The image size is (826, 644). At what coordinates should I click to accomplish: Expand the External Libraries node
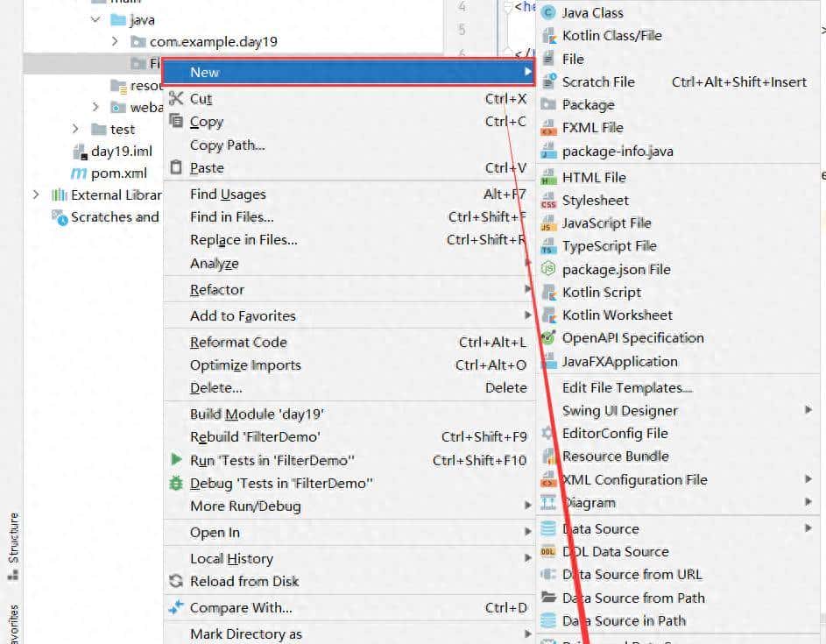[36, 195]
